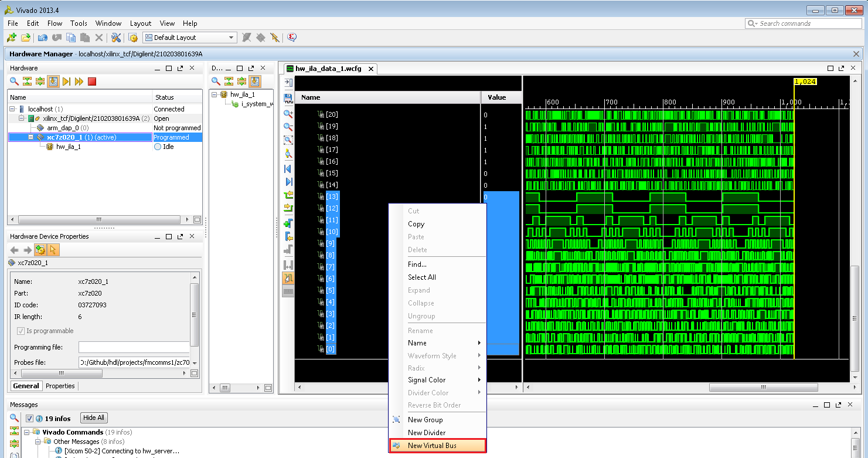
Task: Open the Flow menu
Action: click(x=55, y=23)
